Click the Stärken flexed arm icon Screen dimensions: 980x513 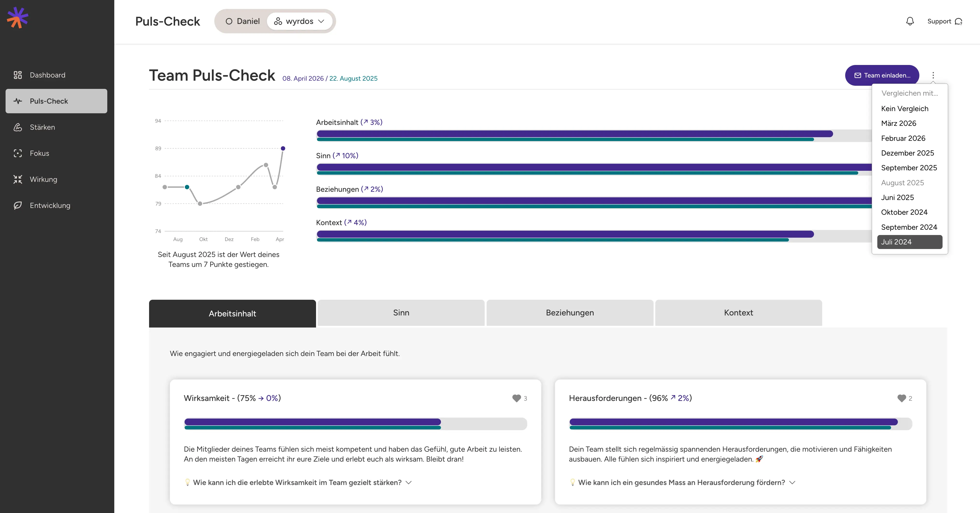tap(17, 127)
